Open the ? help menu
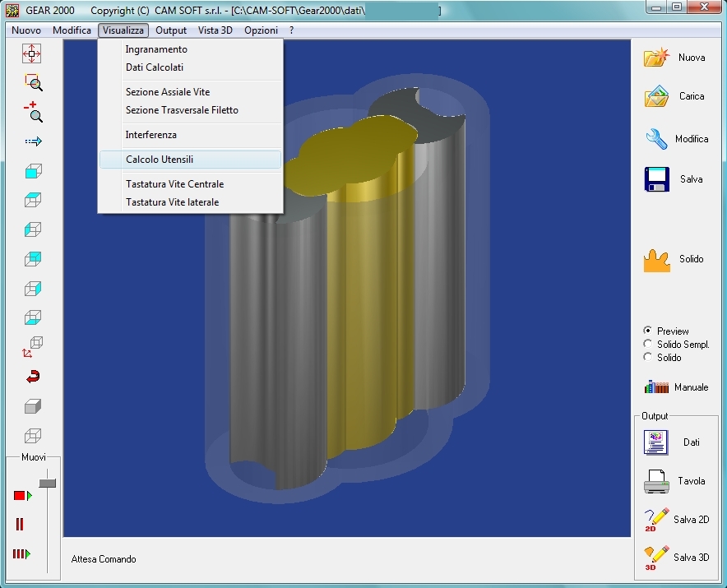Image resolution: width=727 pixels, height=588 pixels. point(291,30)
